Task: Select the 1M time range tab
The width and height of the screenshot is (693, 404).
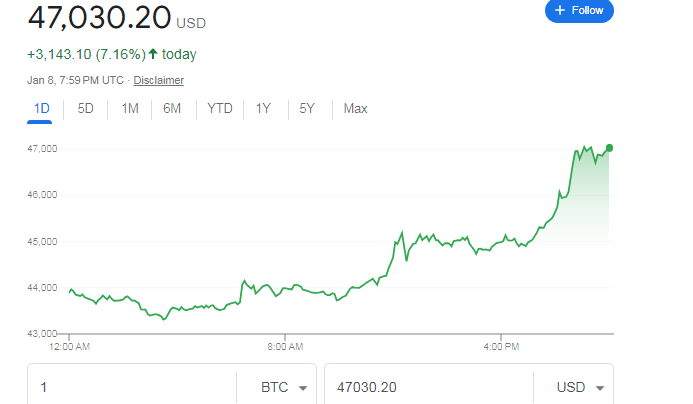Action: [x=130, y=109]
